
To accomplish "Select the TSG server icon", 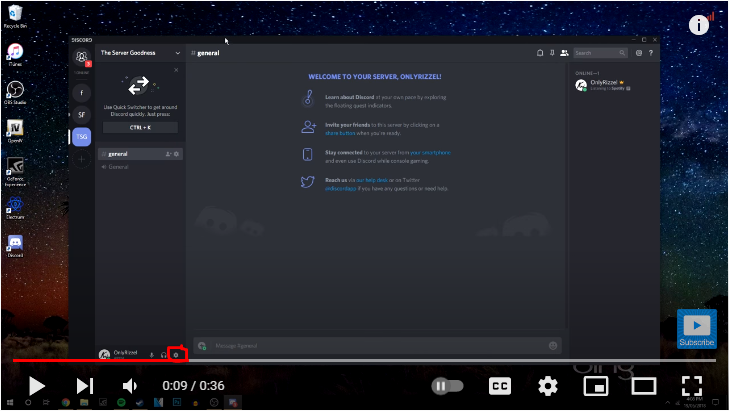I will point(81,137).
